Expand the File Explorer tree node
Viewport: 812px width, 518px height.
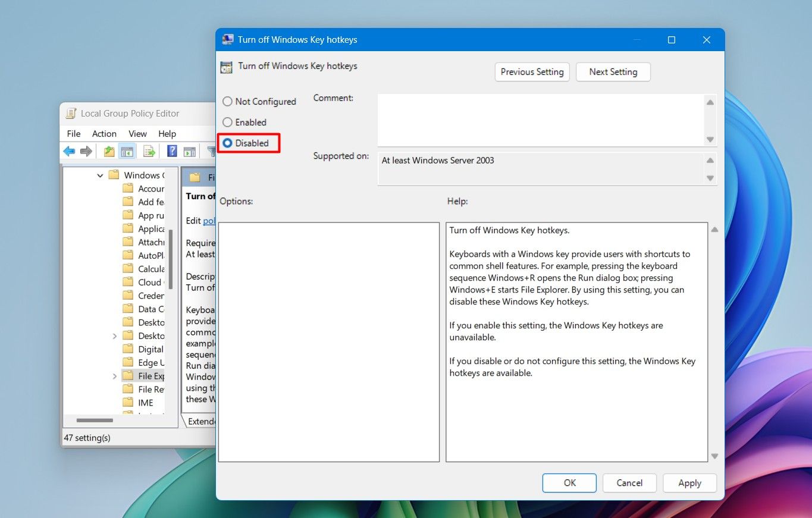tap(114, 376)
